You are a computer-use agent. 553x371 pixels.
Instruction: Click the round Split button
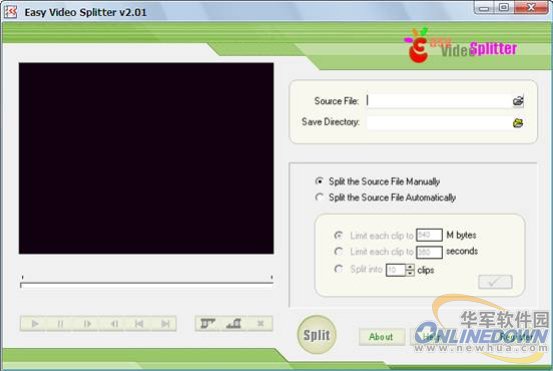316,335
